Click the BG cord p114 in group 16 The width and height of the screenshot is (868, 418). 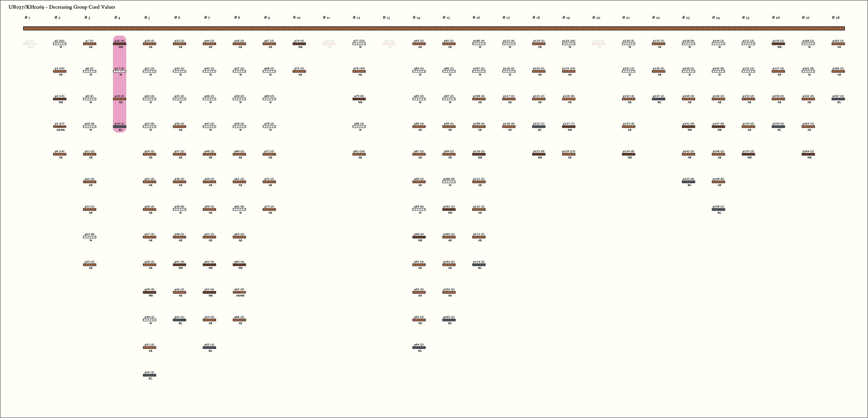[x=479, y=265]
